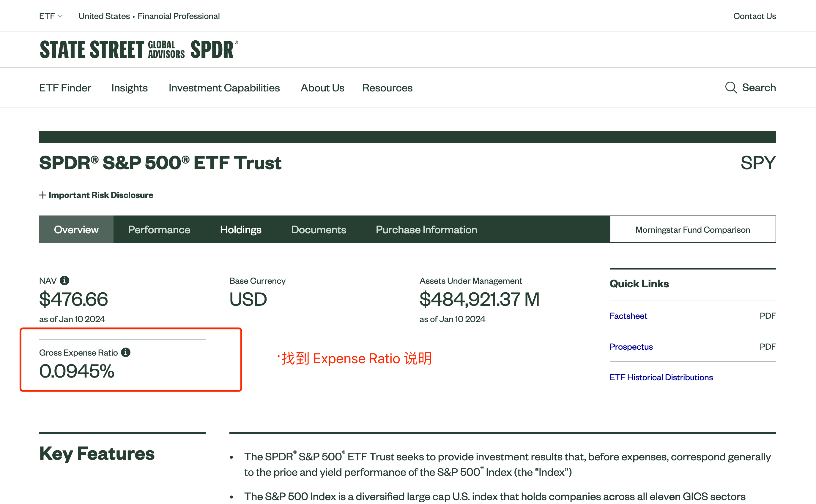Expand the ETF dropdown chevron
The height and width of the screenshot is (504, 816).
[x=60, y=16]
